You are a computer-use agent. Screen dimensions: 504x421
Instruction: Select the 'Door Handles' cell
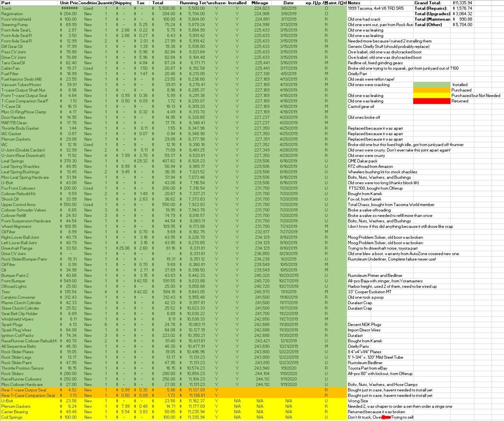click(x=30, y=117)
